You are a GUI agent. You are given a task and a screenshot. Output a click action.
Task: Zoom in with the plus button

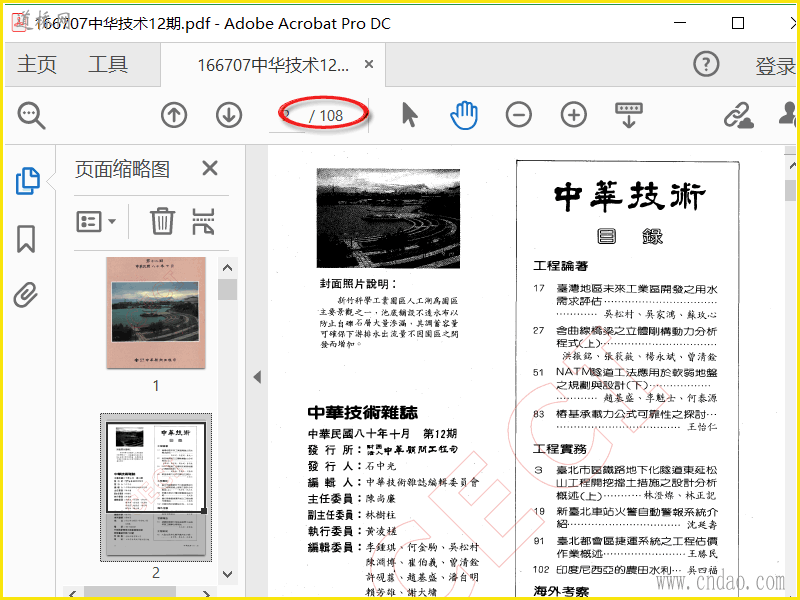[x=573, y=115]
